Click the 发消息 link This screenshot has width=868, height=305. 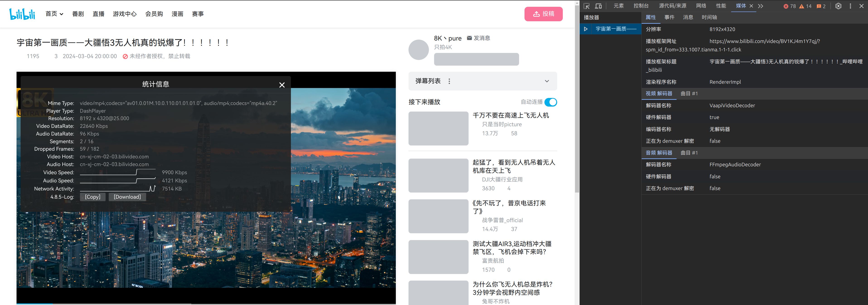click(482, 38)
